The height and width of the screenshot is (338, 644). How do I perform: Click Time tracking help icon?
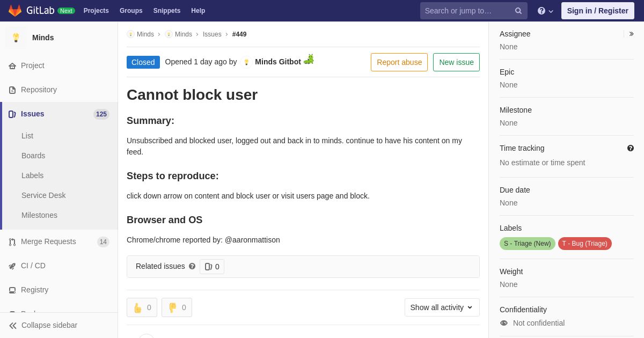point(631,148)
